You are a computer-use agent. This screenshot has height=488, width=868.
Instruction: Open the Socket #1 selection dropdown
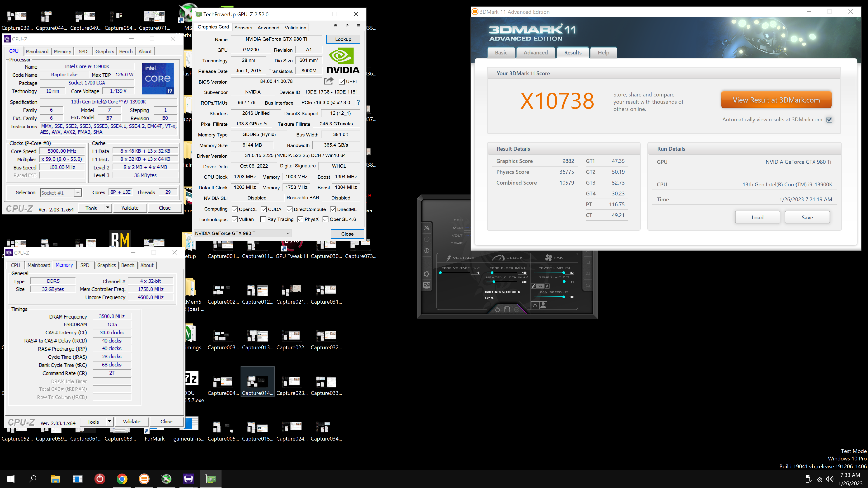pyautogui.click(x=61, y=193)
